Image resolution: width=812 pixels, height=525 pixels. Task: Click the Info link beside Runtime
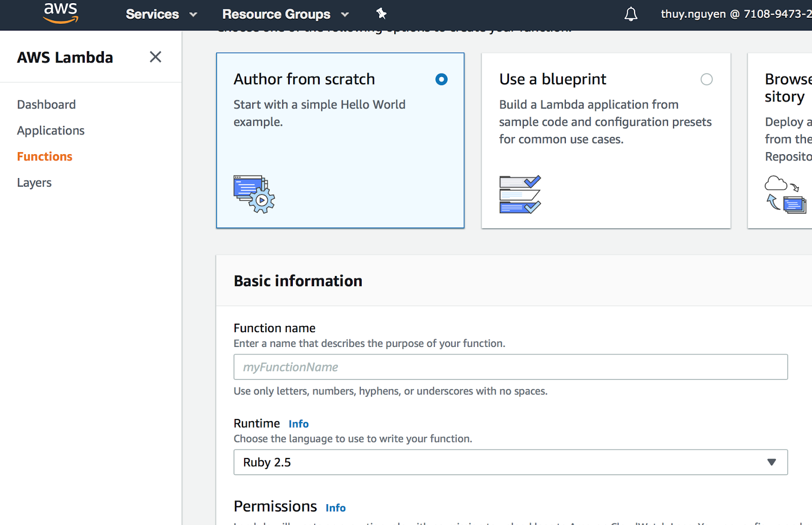(x=298, y=424)
